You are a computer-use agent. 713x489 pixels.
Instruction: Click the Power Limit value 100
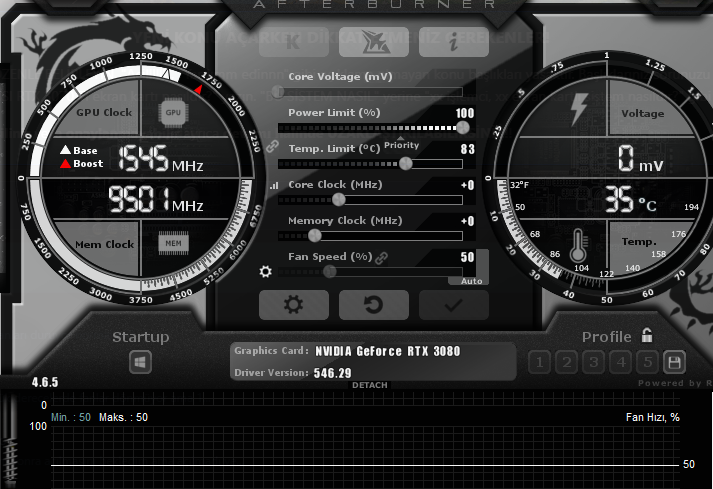pos(465,113)
